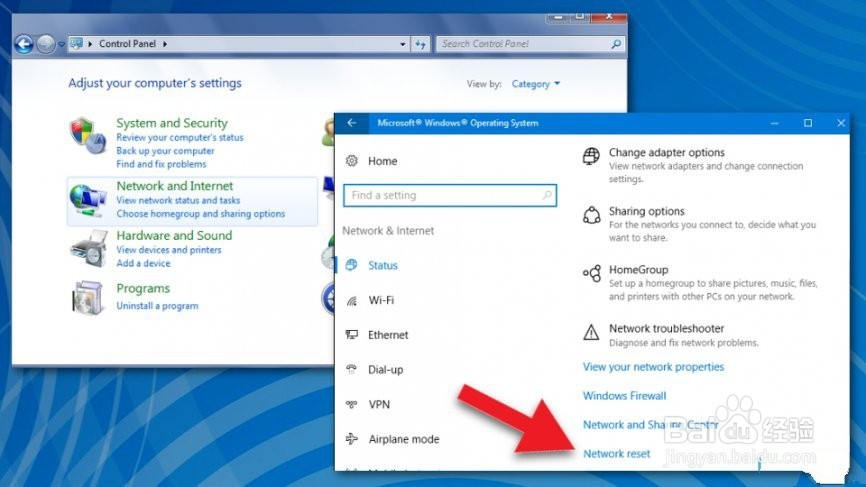The height and width of the screenshot is (487, 866).
Task: Open the address bar history dropdown
Action: pos(403,44)
